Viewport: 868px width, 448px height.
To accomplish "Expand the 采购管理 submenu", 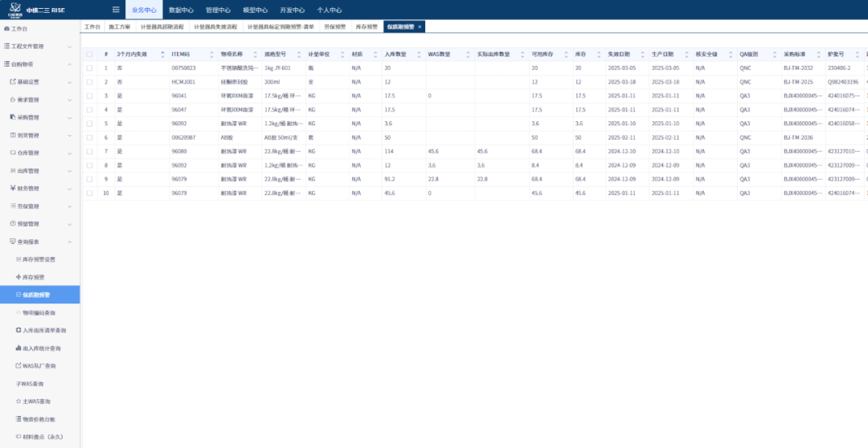I will (x=69, y=117).
